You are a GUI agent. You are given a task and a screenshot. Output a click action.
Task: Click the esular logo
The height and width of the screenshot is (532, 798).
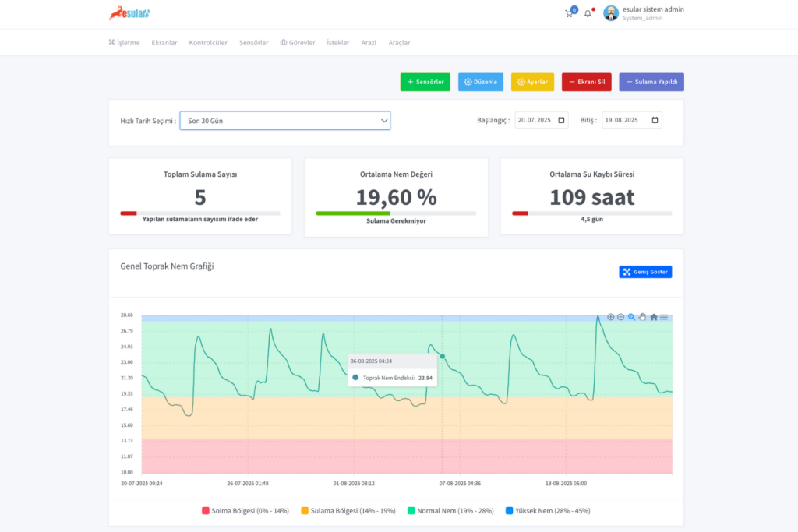point(129,13)
